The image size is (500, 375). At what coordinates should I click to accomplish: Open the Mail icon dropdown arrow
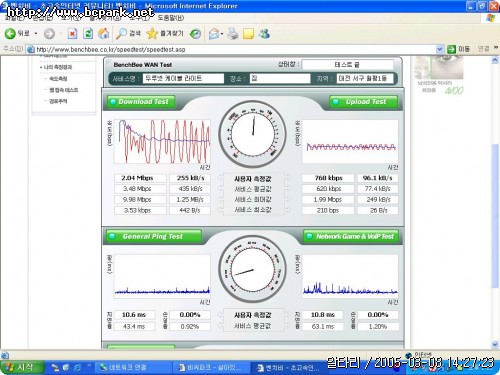click(x=222, y=34)
